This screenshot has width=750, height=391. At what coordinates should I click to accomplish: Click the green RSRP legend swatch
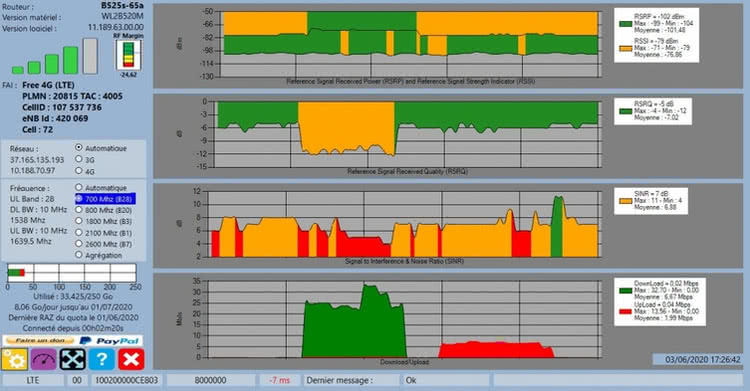[626, 23]
